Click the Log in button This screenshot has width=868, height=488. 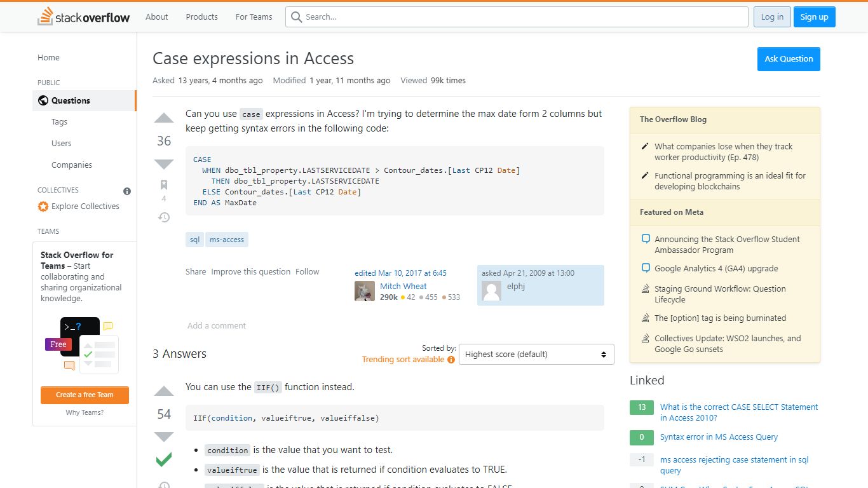coord(772,17)
